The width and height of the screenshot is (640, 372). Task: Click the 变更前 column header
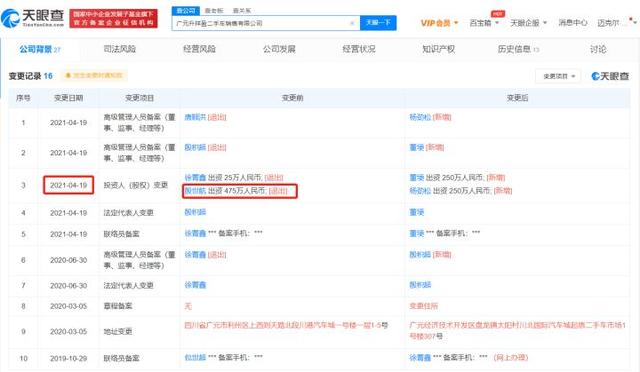292,98
